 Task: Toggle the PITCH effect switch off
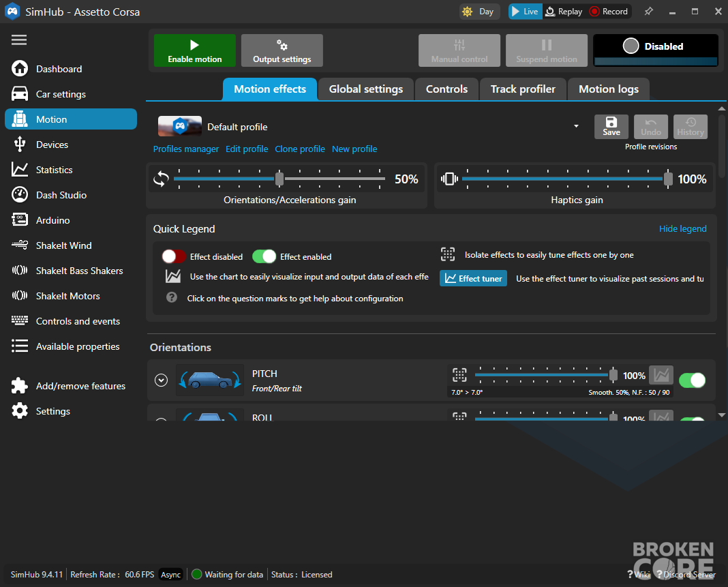693,380
